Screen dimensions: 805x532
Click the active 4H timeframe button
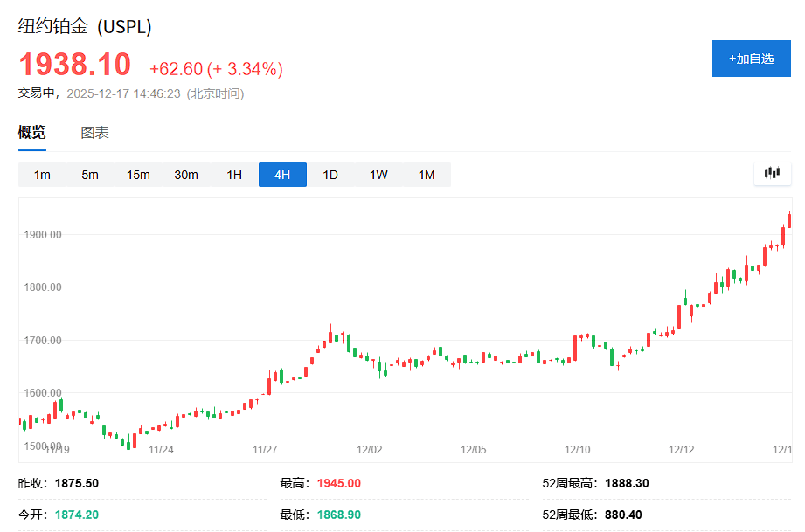(x=282, y=175)
